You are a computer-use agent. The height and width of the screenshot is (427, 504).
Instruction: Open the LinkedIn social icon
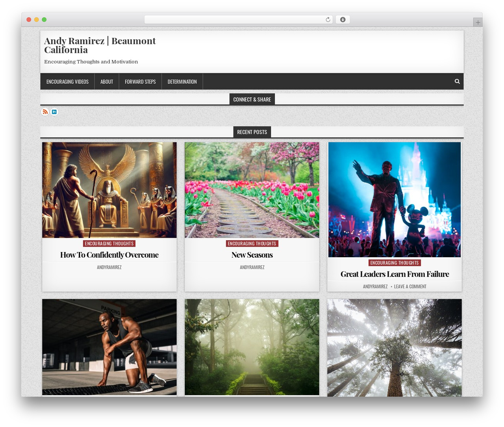point(54,112)
